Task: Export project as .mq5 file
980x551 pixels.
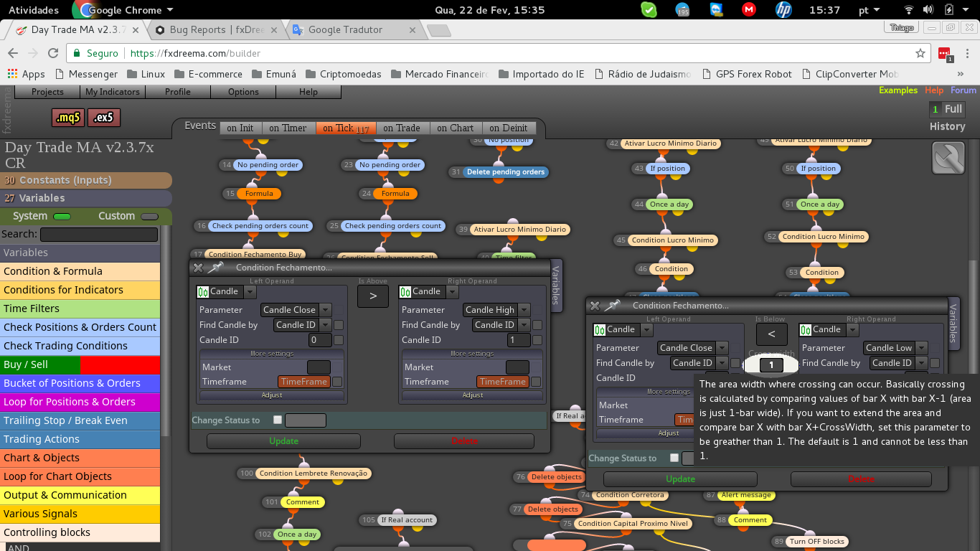Action: pyautogui.click(x=68, y=118)
